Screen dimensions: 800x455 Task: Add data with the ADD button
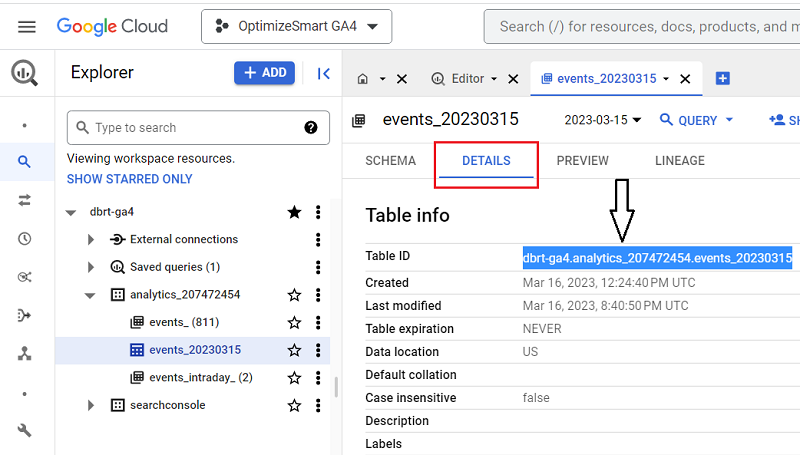(264, 73)
